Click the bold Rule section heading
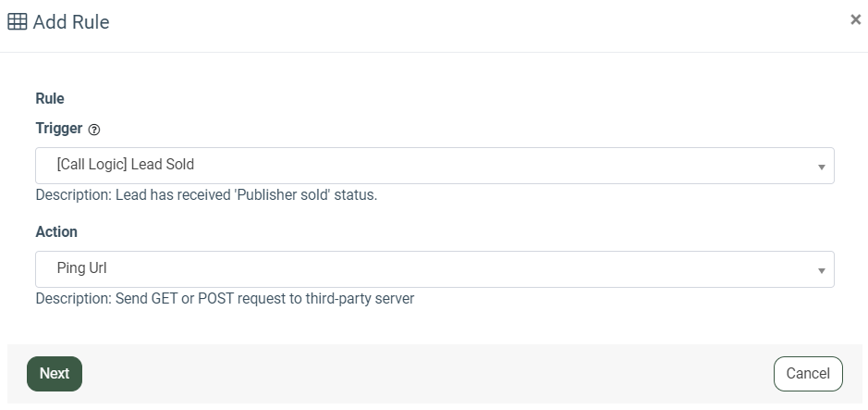This screenshot has width=868, height=410. 50,98
